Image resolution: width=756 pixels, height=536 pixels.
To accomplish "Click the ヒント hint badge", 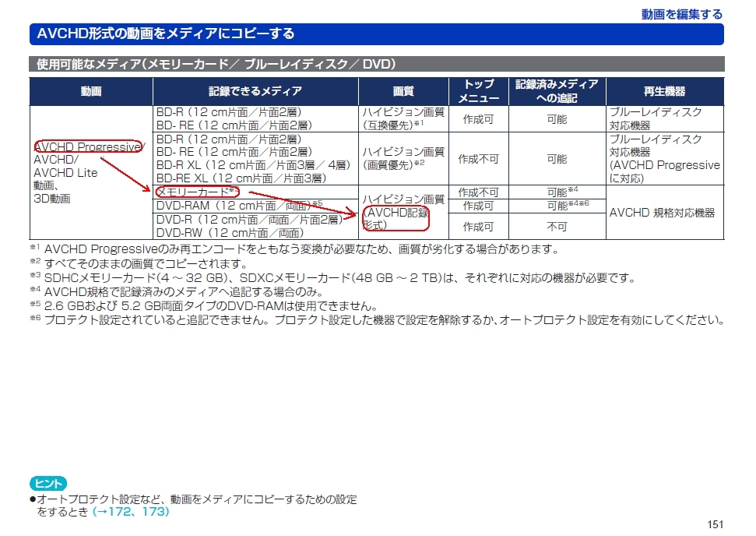I will coord(48,484).
